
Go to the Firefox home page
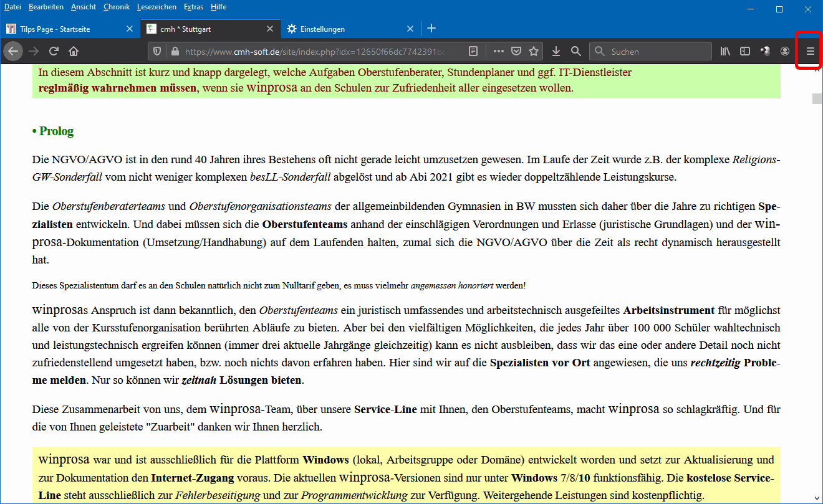click(x=74, y=51)
